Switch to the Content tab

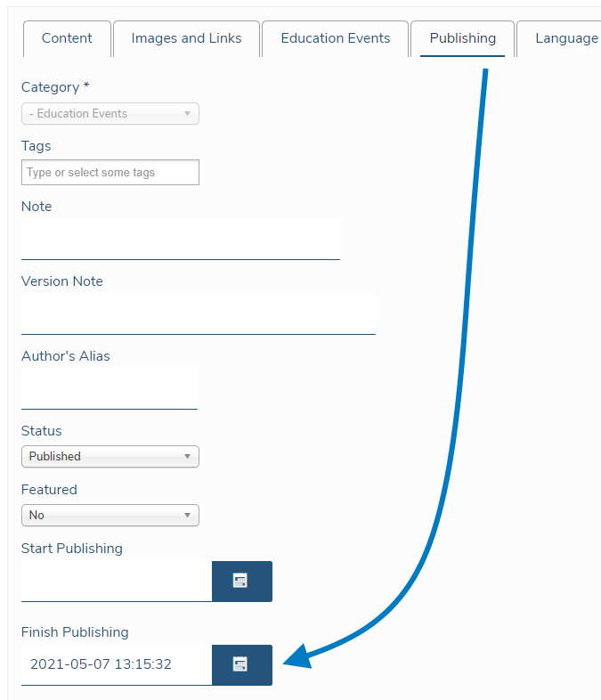67,38
